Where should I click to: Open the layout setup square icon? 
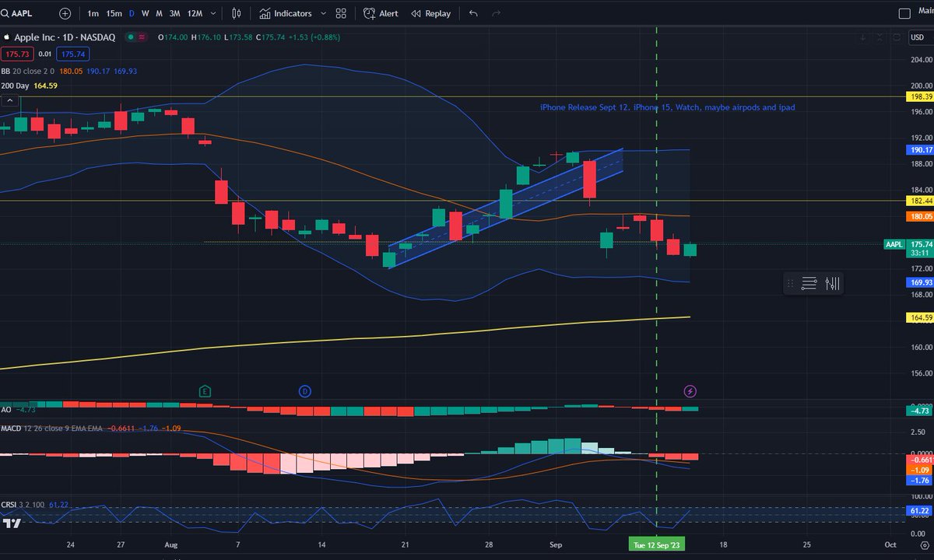904,13
